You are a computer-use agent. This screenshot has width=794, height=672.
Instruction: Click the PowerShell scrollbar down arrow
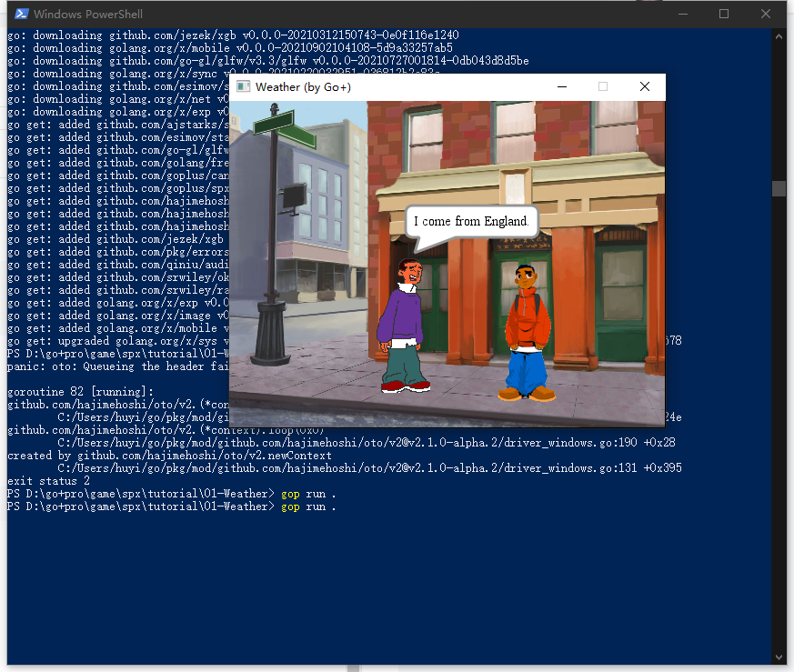[779, 657]
